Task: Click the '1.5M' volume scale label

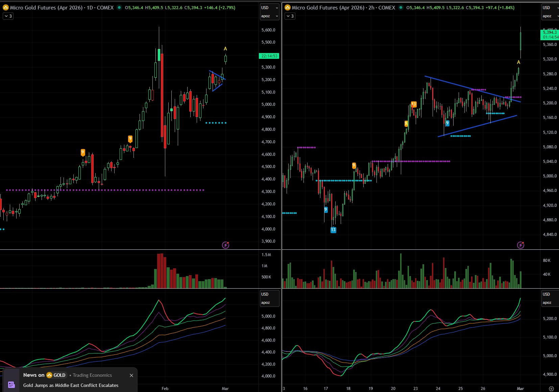Action: (x=266, y=255)
